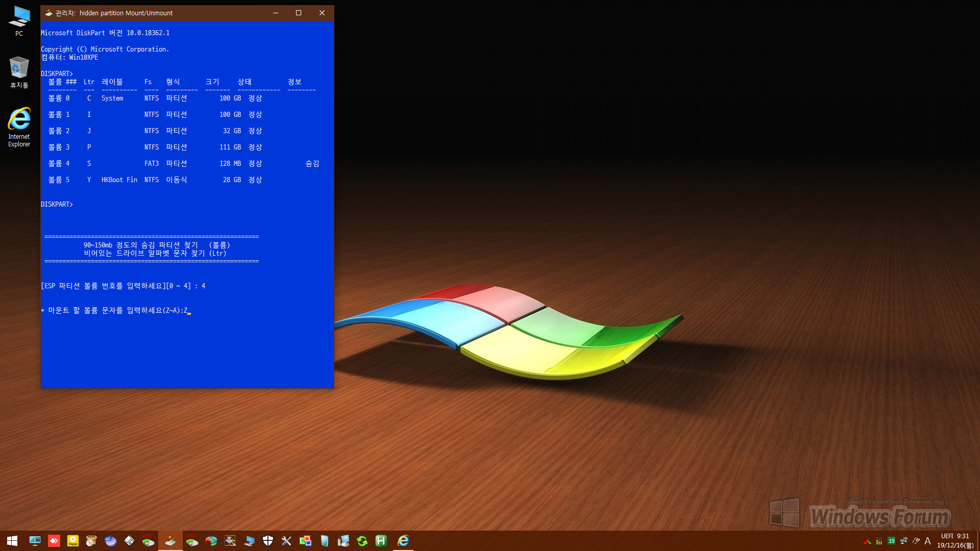Viewport: 980px width, 551px height.
Task: Click the red-green triangle tray icon
Action: [x=867, y=541]
